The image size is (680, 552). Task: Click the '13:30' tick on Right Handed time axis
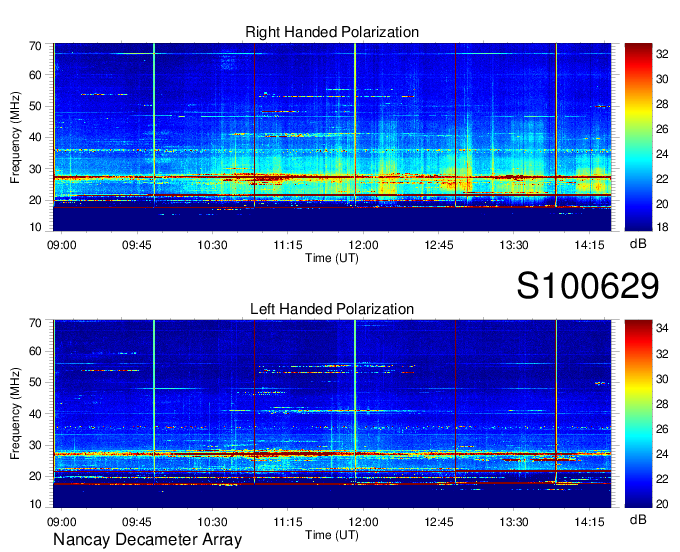[514, 245]
